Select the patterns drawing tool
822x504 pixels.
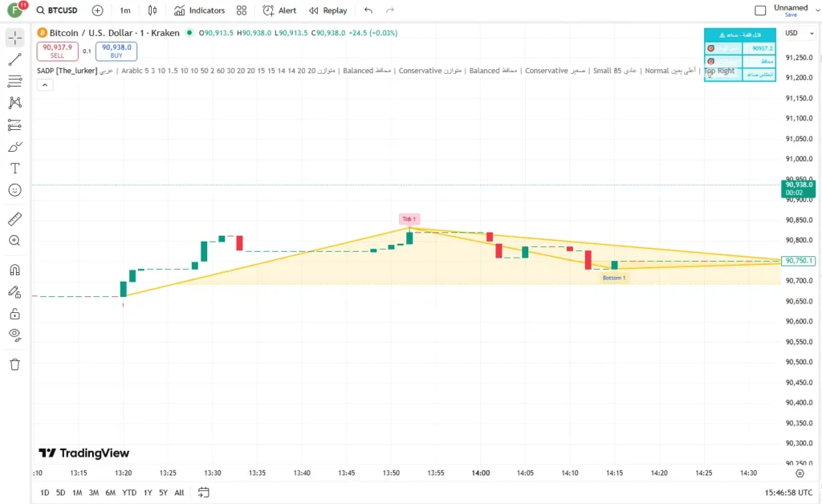[x=14, y=103]
